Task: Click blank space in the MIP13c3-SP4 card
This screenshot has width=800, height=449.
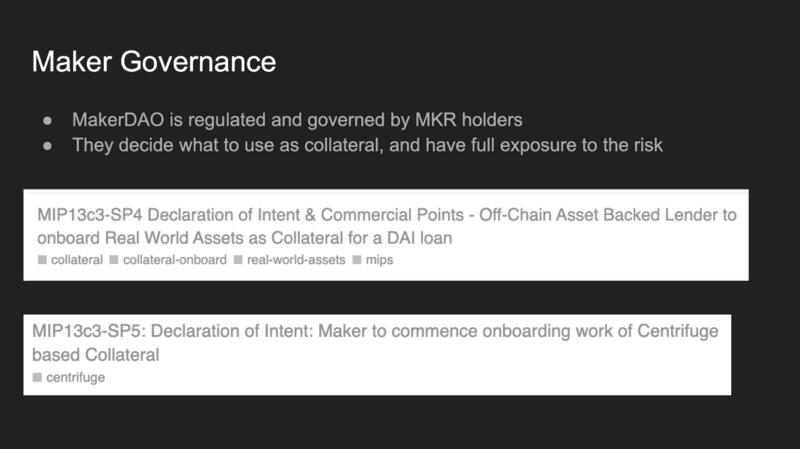Action: (600, 262)
